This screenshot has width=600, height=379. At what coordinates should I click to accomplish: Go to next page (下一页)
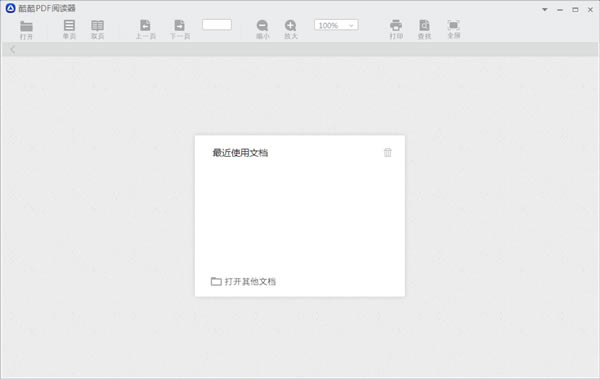click(180, 29)
